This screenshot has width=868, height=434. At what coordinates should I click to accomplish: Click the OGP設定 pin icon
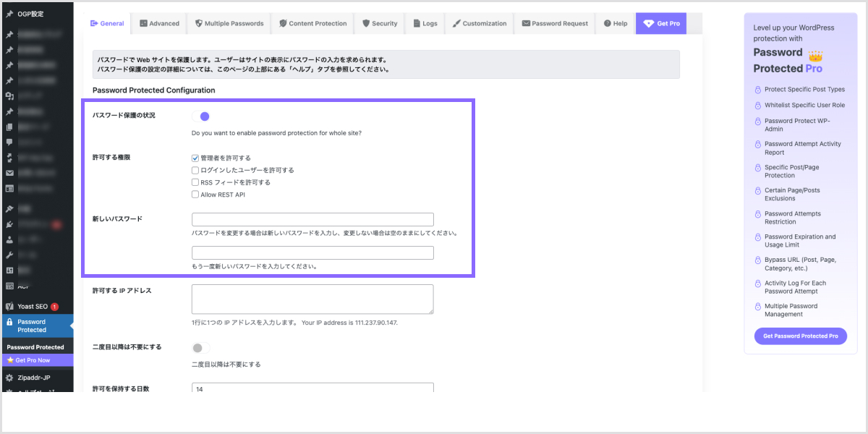(x=9, y=14)
